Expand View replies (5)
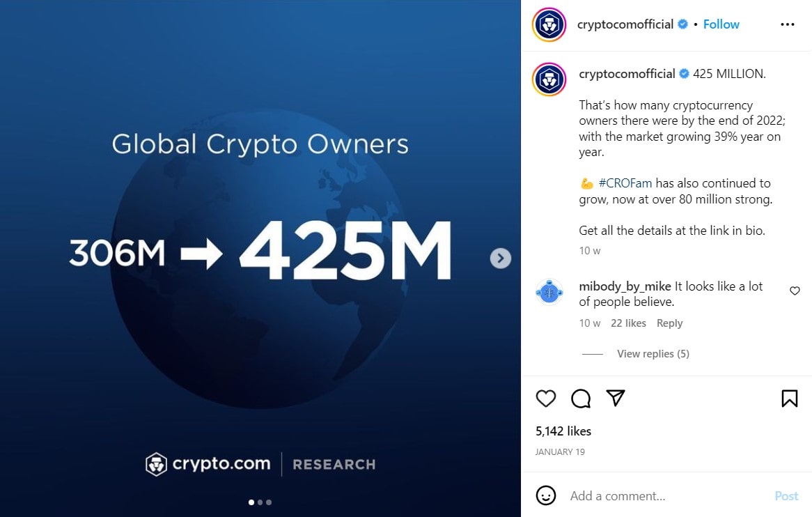 pos(653,354)
